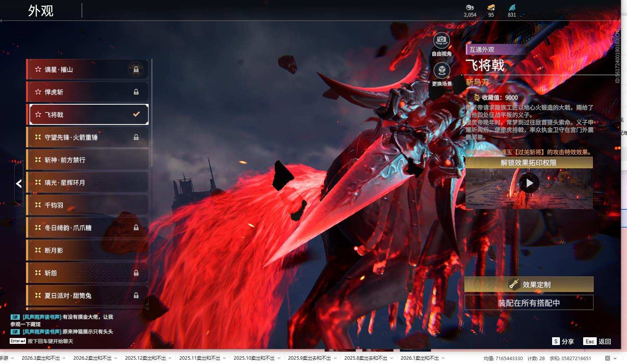Image resolution: width=627 pixels, height=364 pixels.
Task: Switch to the 2026.1卖出和不出 sheet tab
Action: coord(419,358)
